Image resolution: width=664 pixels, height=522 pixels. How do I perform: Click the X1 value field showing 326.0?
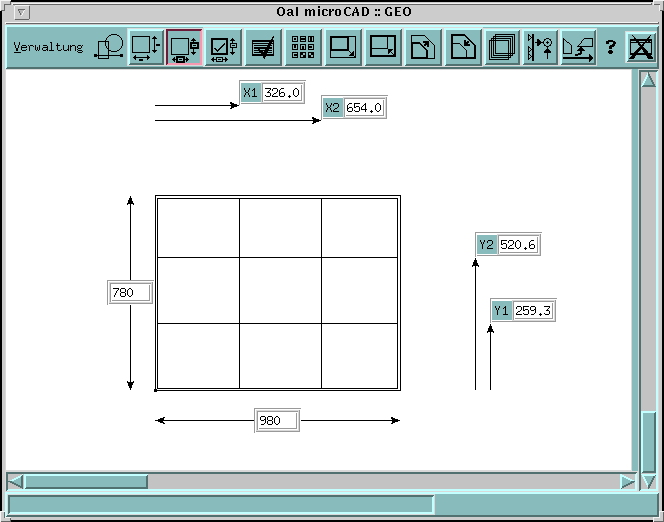click(282, 93)
